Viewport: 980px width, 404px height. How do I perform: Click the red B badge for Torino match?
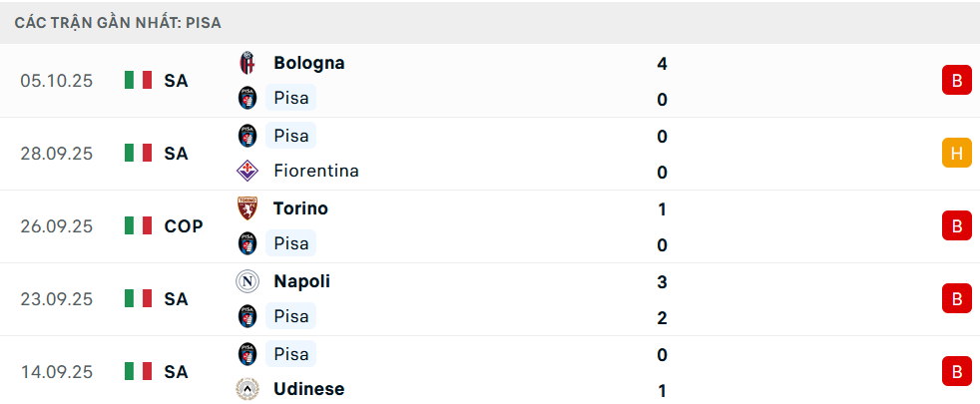[956, 226]
